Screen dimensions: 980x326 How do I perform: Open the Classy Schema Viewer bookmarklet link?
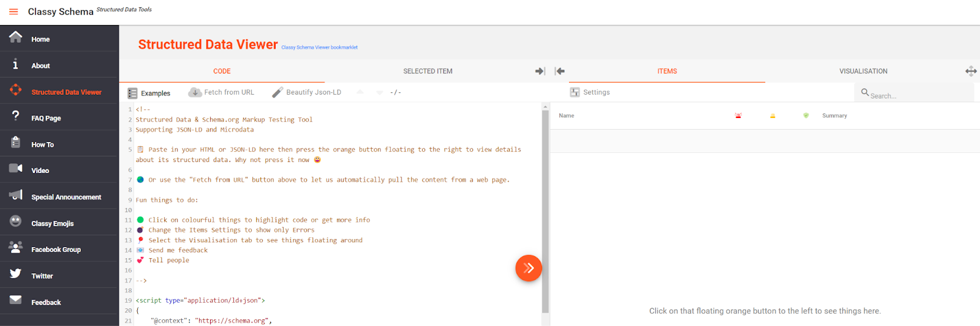point(319,47)
